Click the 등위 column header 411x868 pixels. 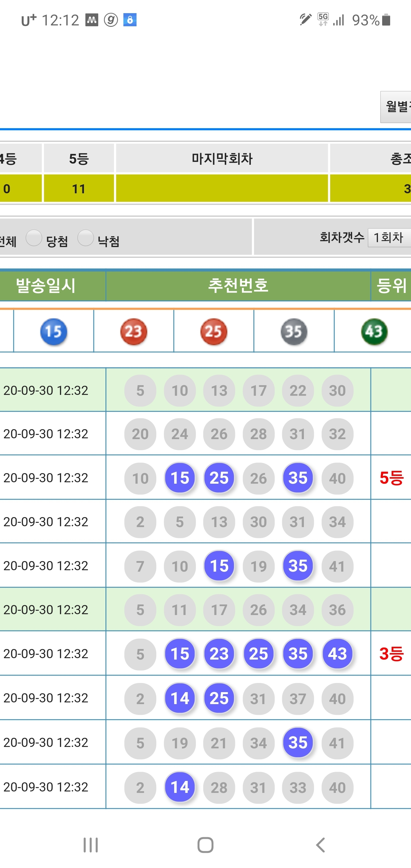point(391,286)
